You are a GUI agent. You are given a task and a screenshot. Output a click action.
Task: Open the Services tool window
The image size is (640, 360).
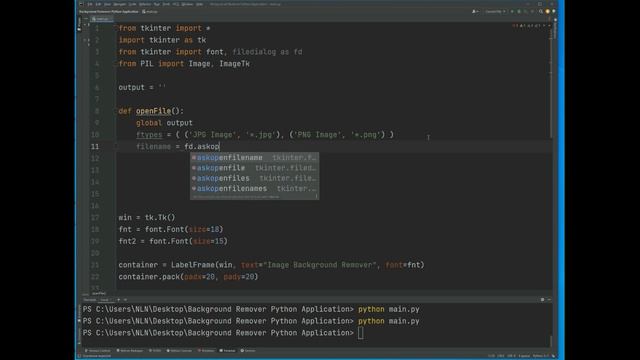(x=249, y=351)
